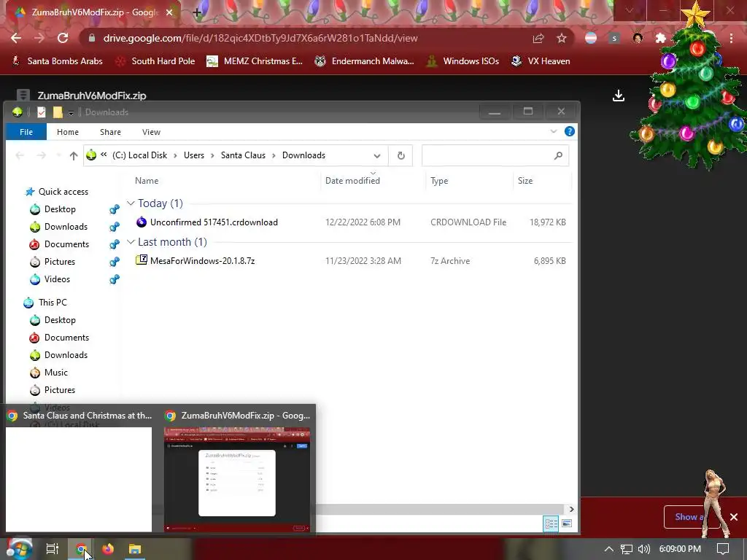Open Music under This PC
The height and width of the screenshot is (560, 747).
pyautogui.click(x=48, y=373)
